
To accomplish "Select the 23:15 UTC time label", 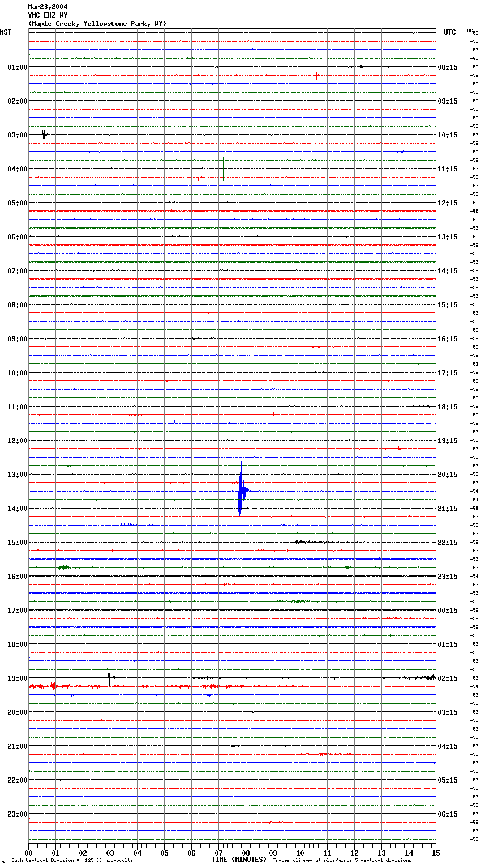I will (448, 577).
